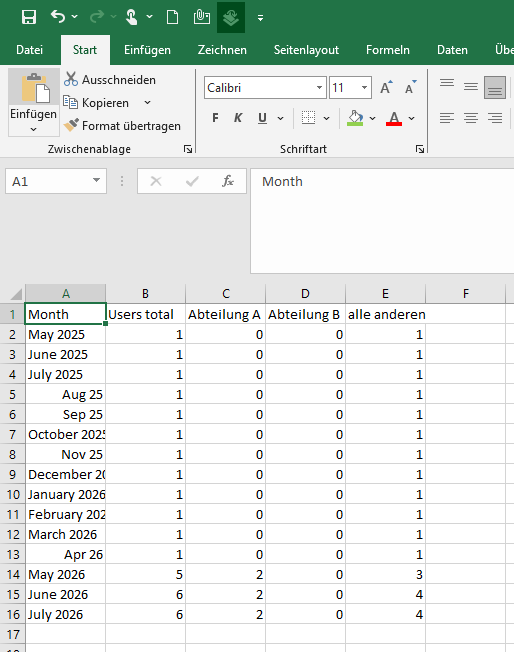Open the borders dropdown arrow

pyautogui.click(x=326, y=119)
